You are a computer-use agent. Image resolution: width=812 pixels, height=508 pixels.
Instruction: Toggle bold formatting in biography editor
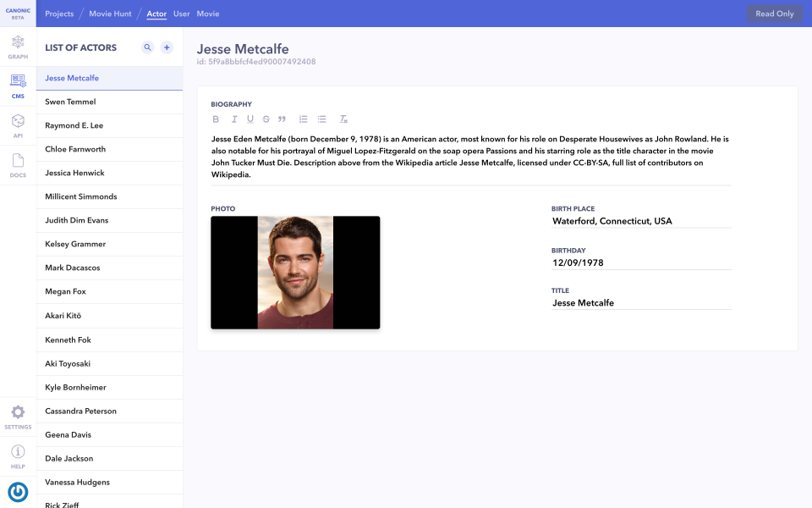tap(216, 119)
